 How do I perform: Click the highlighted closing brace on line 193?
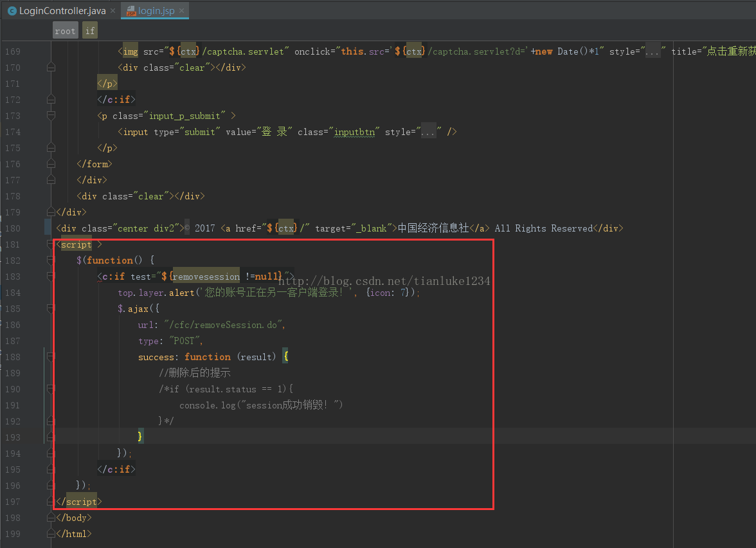pos(140,436)
